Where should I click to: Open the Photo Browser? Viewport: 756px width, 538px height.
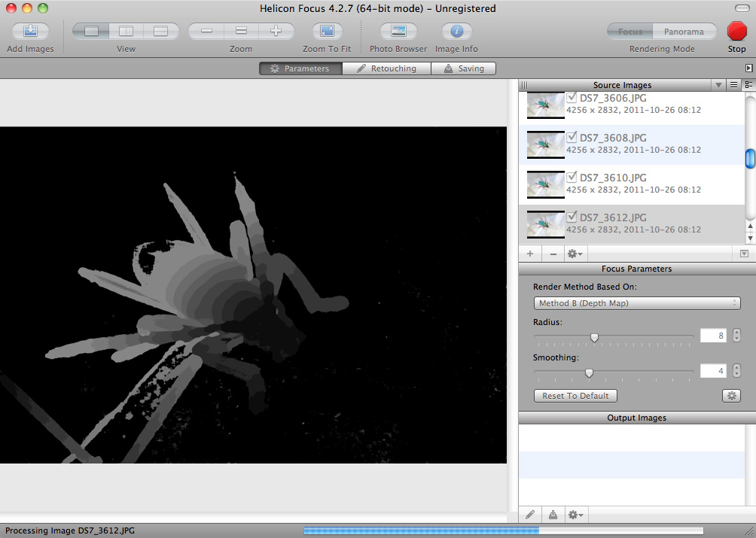coord(398,32)
